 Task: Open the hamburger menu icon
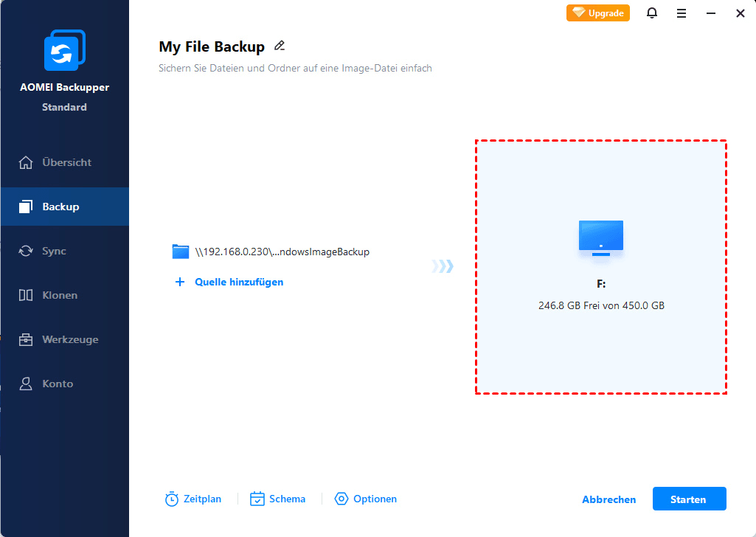point(682,13)
